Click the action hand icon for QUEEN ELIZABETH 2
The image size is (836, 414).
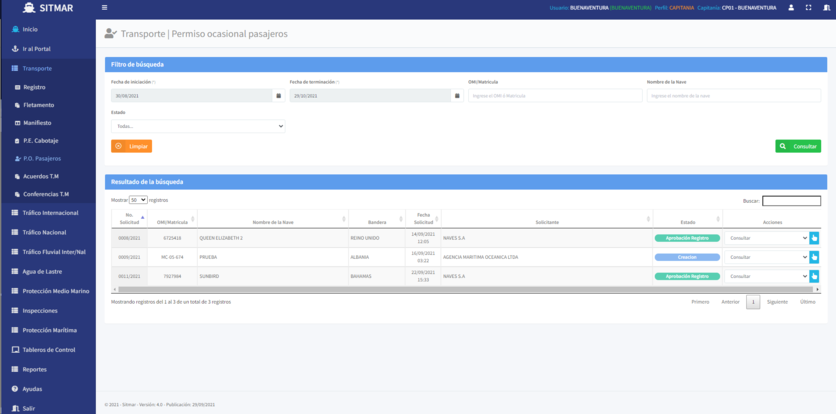[x=814, y=238]
